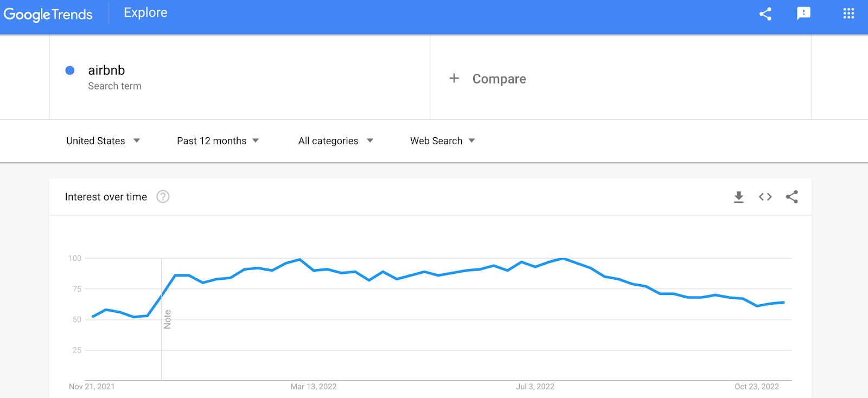This screenshot has height=398, width=868.
Task: Download the Interest over time chart as CSV
Action: [738, 197]
